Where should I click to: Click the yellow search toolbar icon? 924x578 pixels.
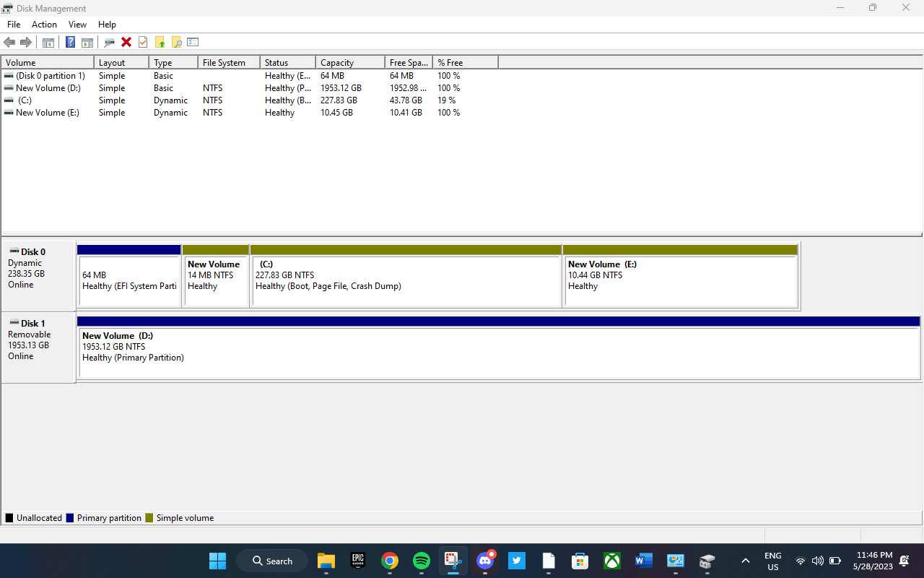pos(176,41)
